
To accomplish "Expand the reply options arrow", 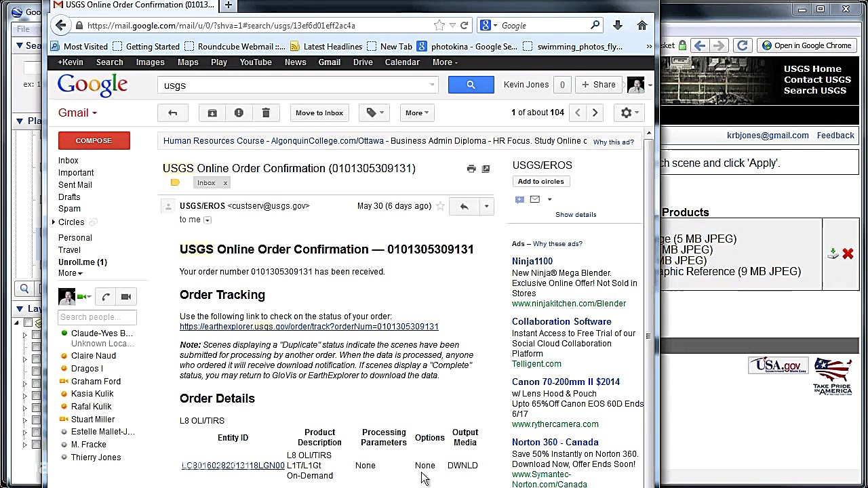I will 486,206.
